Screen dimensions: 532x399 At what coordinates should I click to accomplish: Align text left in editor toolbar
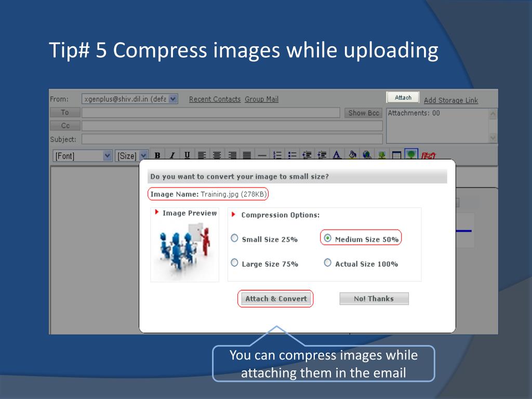[202, 155]
